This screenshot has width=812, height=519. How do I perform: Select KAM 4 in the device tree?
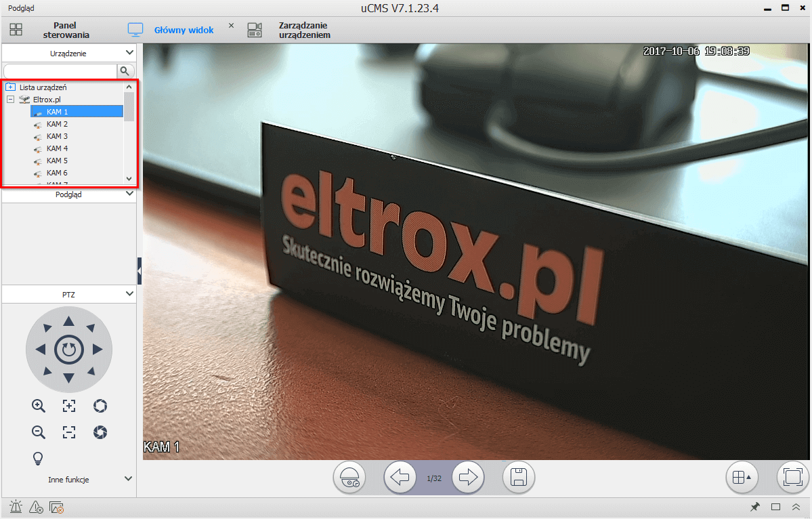tap(57, 148)
